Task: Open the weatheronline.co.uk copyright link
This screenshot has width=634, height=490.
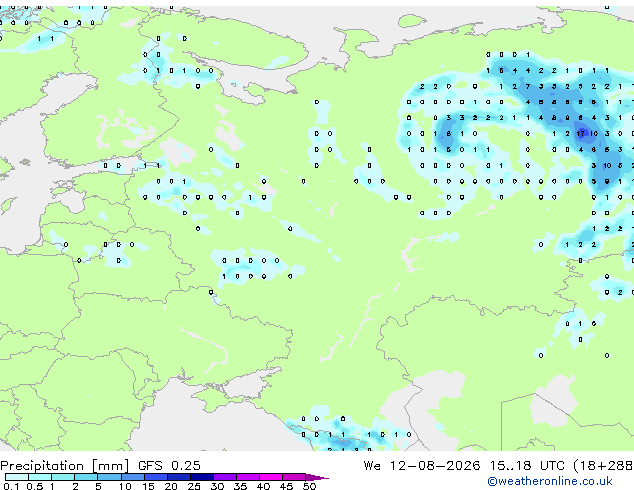Action: pos(550,481)
